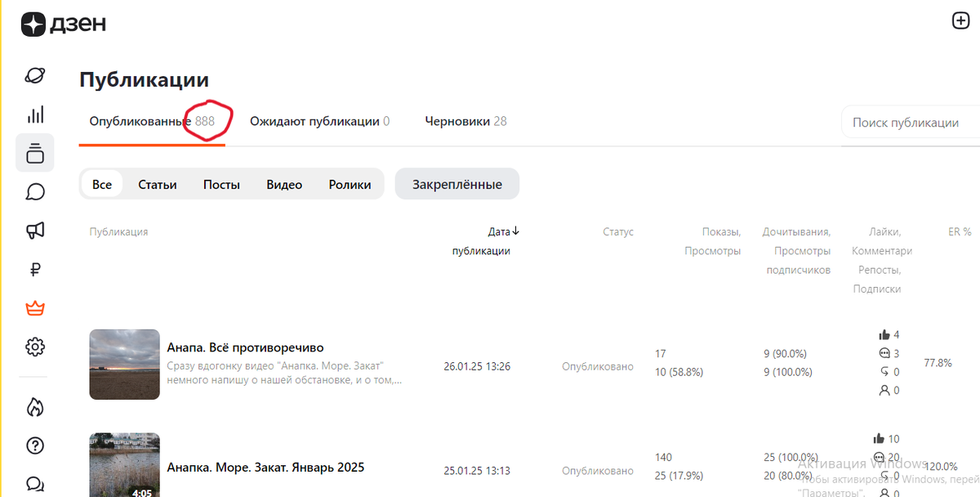Image resolution: width=980 pixels, height=497 pixels.
Task: Open the article title Анапа. Всё противоречиво
Action: tap(245, 347)
